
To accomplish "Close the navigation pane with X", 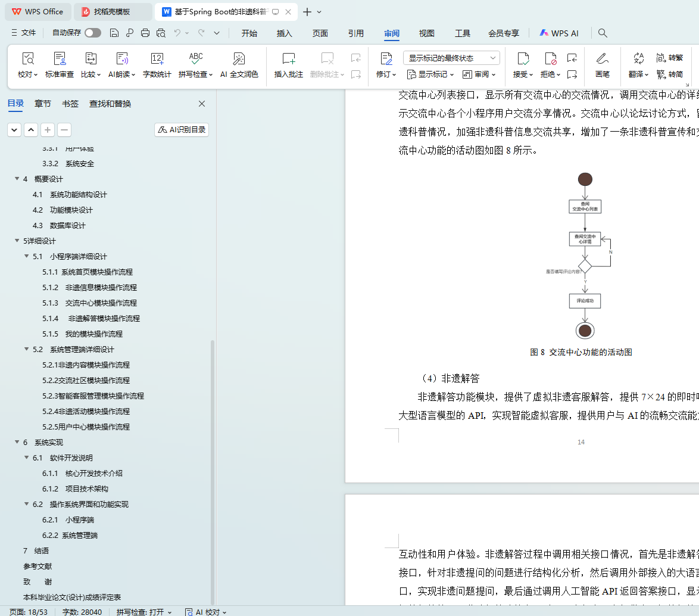I will coord(202,104).
